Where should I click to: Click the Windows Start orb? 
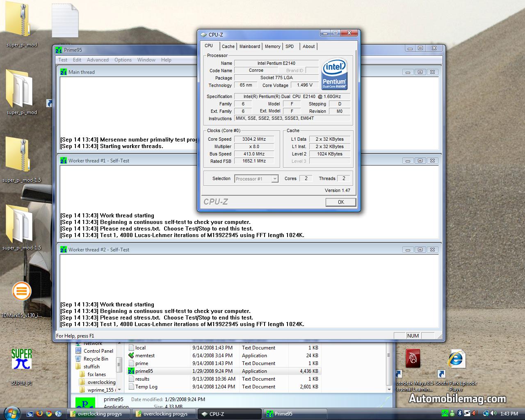click(11, 413)
